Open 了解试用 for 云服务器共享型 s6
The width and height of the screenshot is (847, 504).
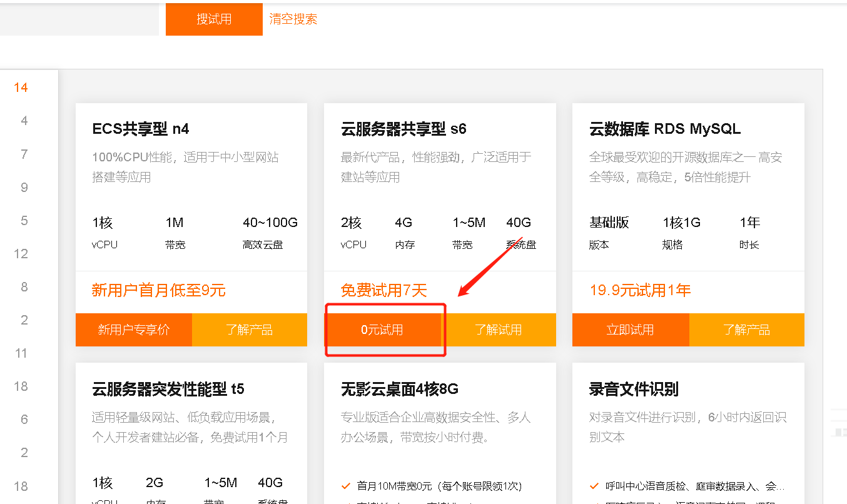click(498, 330)
